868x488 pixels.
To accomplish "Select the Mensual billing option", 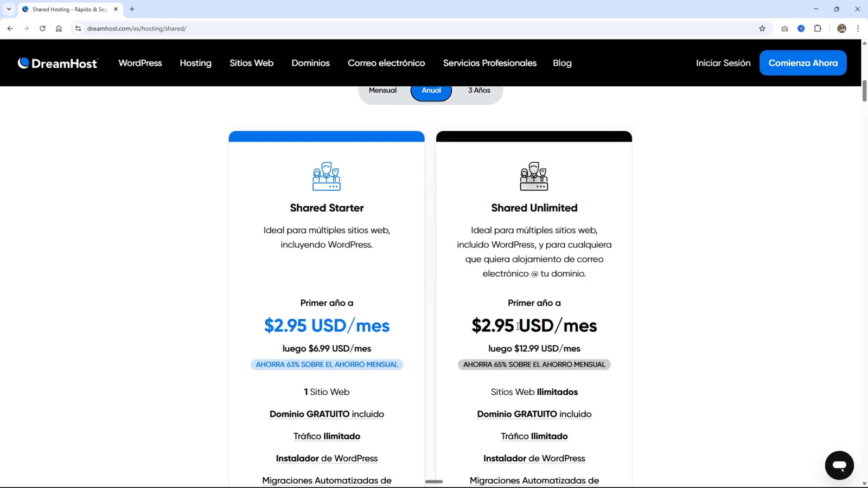I will click(x=382, y=91).
